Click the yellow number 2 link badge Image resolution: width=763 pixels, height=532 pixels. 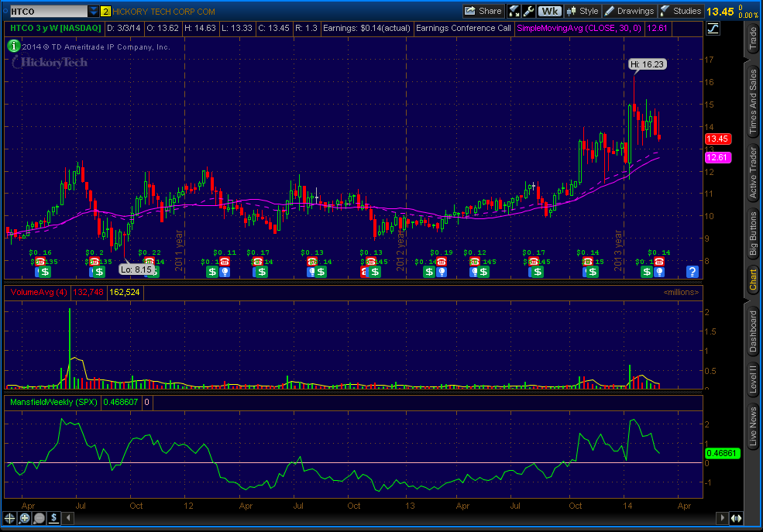tap(105, 11)
